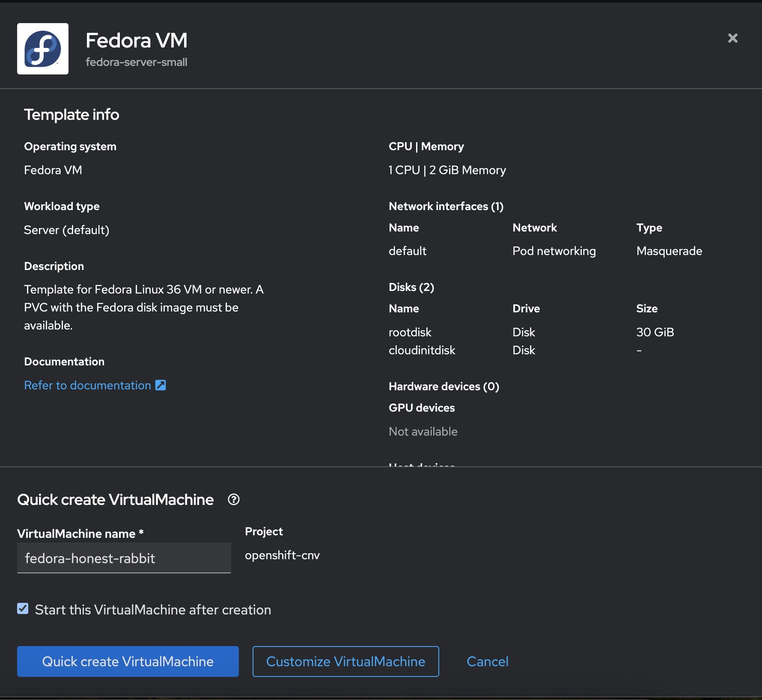Viewport: 762px width, 700px height.
Task: Click the 'cloudinitdisk' disk name
Action: click(x=422, y=350)
